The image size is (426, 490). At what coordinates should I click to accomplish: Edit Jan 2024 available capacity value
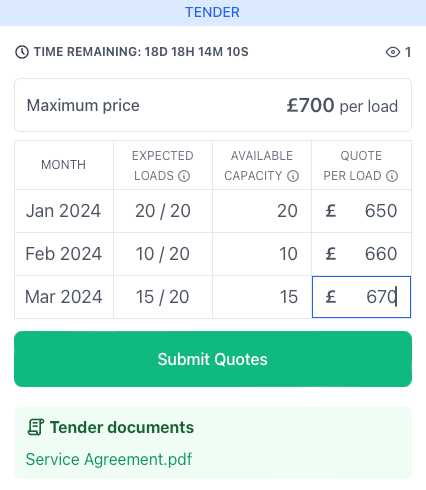[262, 211]
